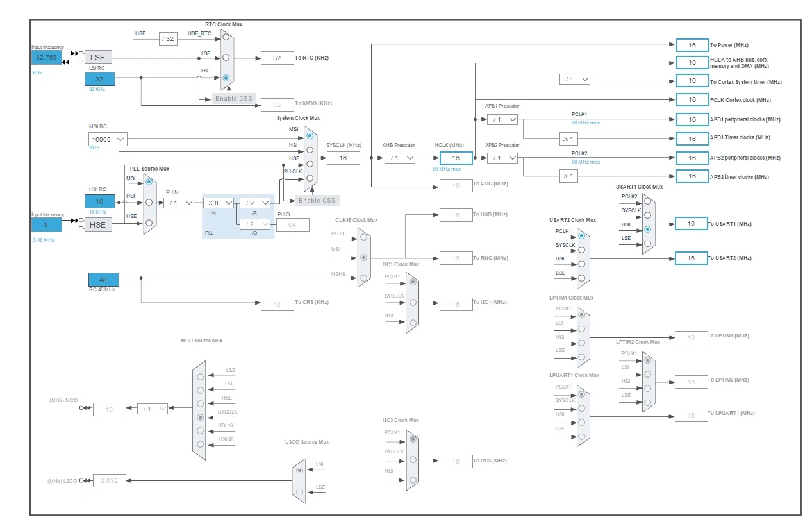Select SYSCLK in the LPUART1 Clock Mux
Screen dimensions: 812x524
click(x=581, y=407)
